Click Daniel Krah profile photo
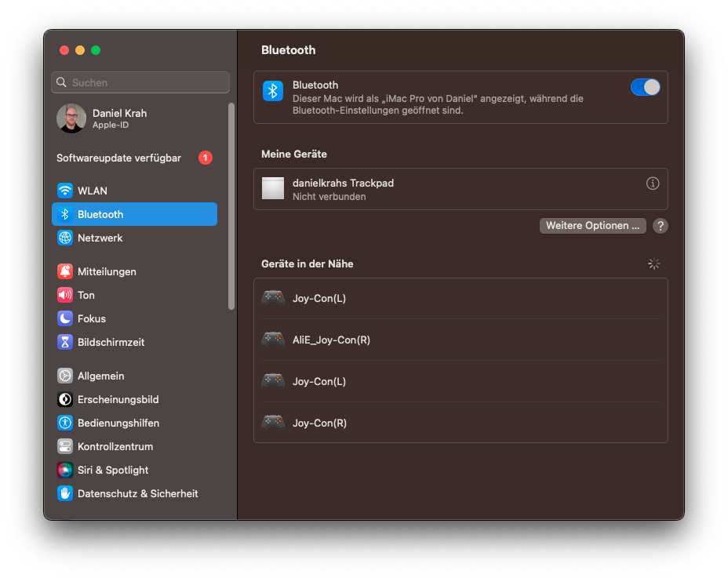 click(71, 118)
